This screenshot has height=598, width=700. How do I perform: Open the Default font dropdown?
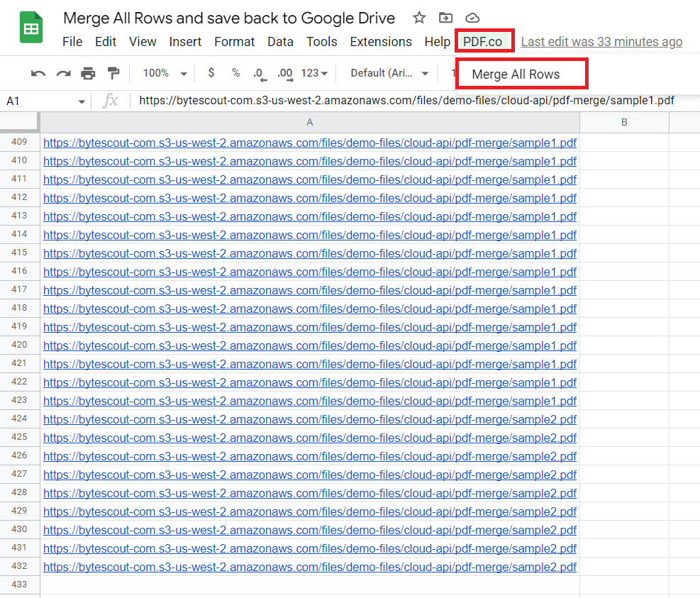389,73
